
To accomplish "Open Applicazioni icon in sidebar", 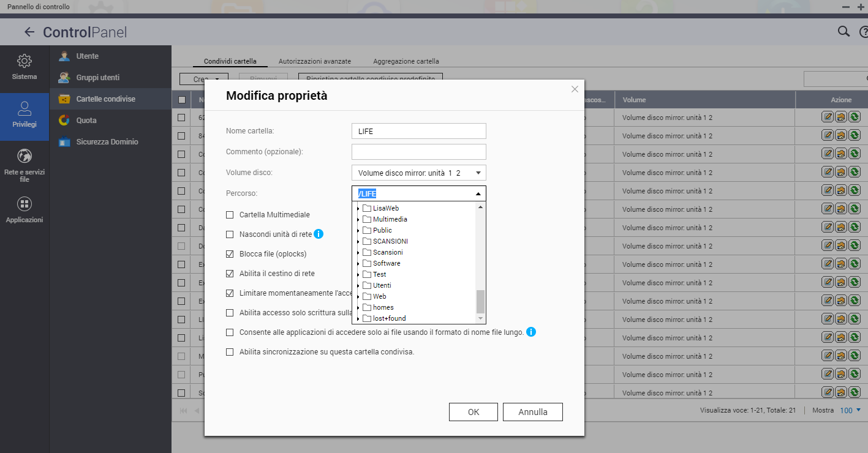I will [25, 204].
